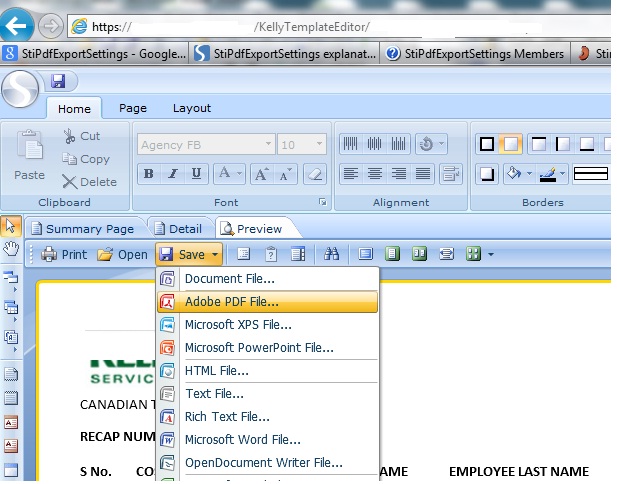Choose Microsoft Word File... from Save menu

[x=268, y=440]
